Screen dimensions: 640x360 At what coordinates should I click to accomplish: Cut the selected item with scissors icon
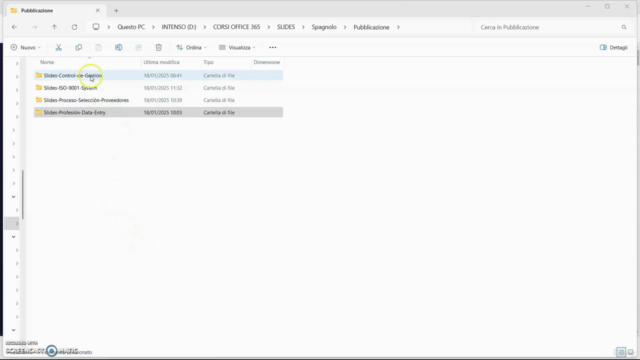click(x=58, y=47)
